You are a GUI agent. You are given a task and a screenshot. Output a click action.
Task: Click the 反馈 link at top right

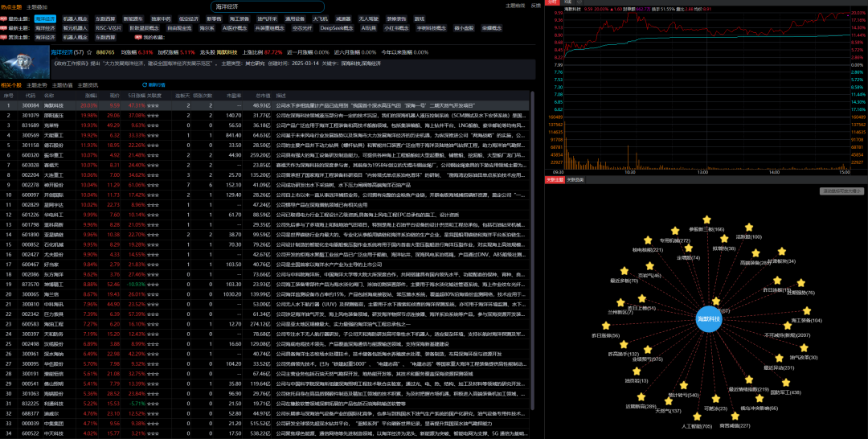[x=535, y=5]
